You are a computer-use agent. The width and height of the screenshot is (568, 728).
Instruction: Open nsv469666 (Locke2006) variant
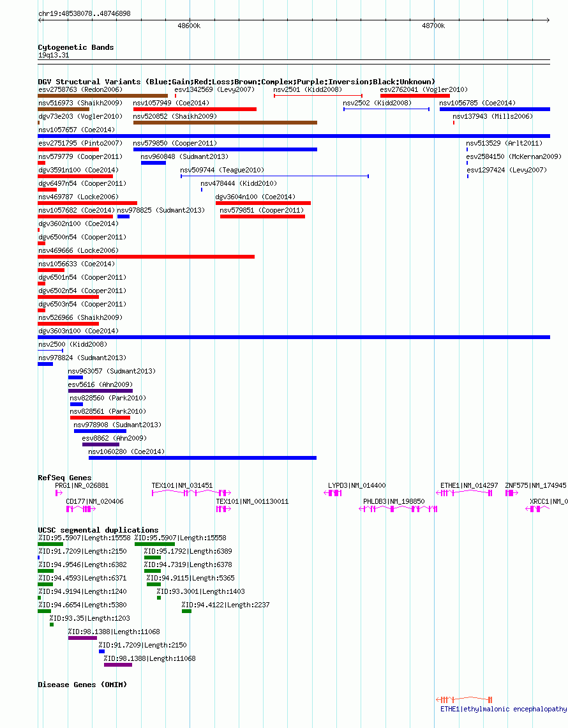[78, 251]
